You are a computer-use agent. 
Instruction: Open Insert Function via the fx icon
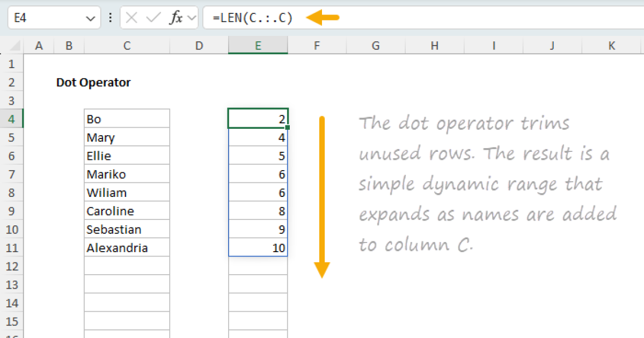pos(175,18)
